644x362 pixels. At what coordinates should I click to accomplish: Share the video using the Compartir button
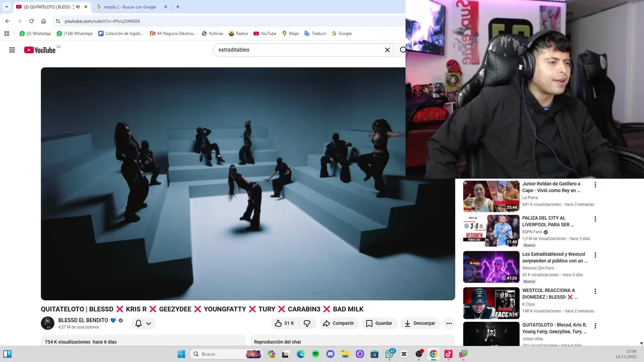click(x=339, y=323)
